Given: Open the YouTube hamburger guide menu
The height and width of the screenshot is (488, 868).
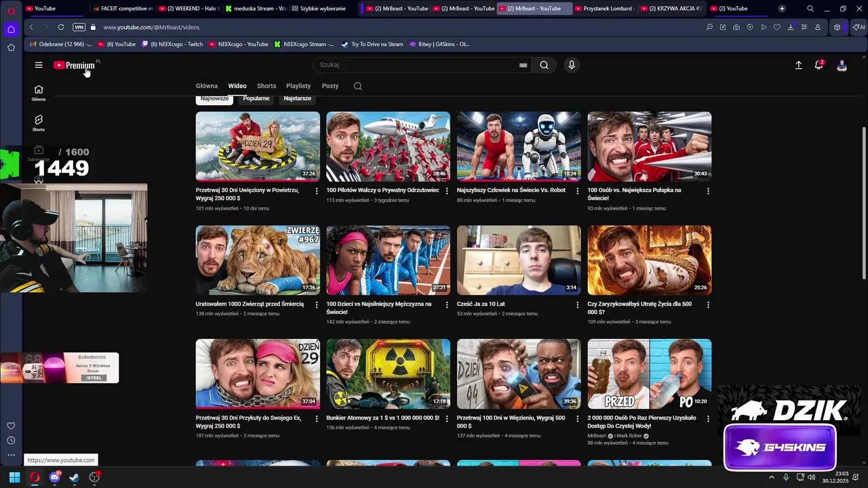Looking at the screenshot, I should 39,65.
